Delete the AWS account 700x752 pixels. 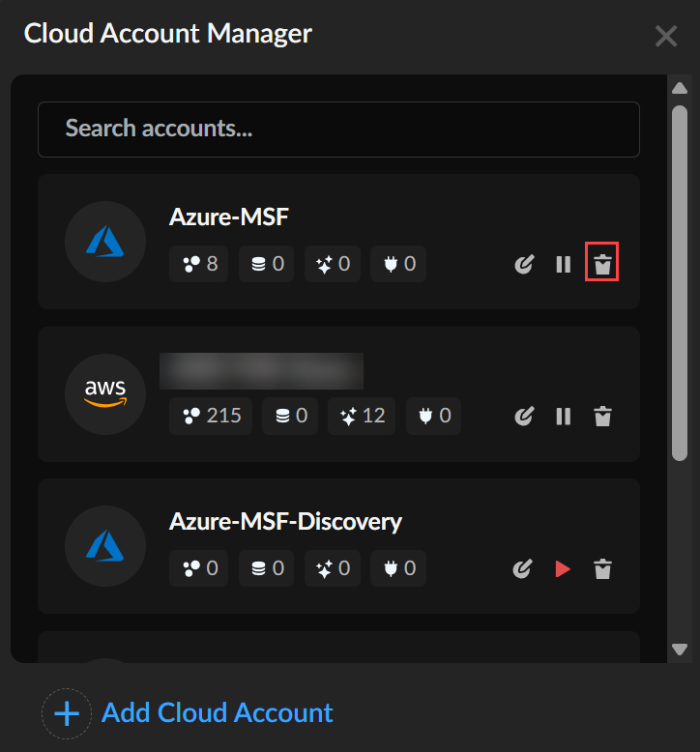coord(602,417)
